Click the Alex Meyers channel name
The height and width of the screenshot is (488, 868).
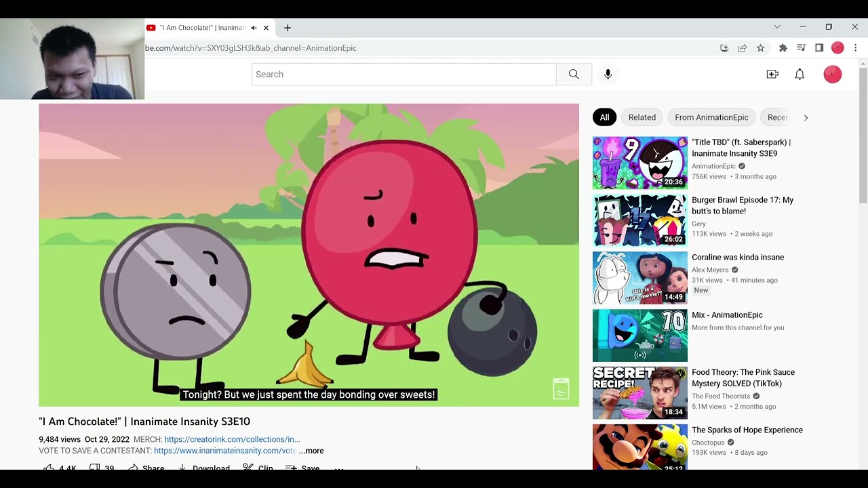(x=710, y=270)
